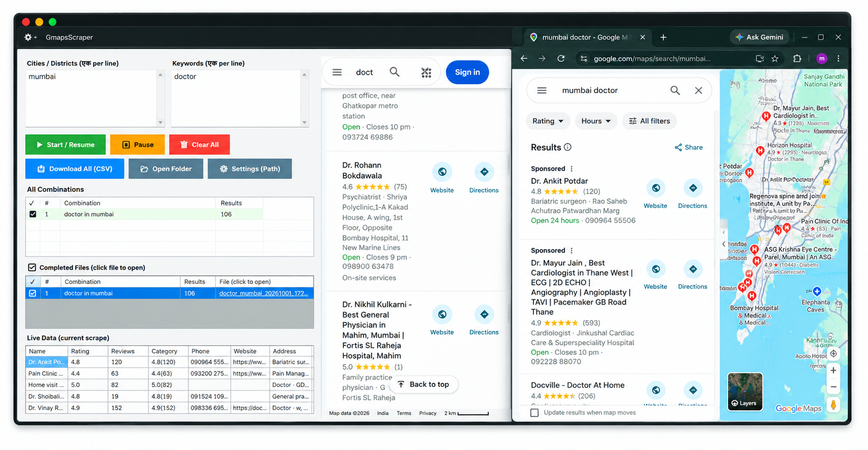The image size is (868, 450).
Task: Open Chrome extensions puzzle icon
Action: pos(797,59)
